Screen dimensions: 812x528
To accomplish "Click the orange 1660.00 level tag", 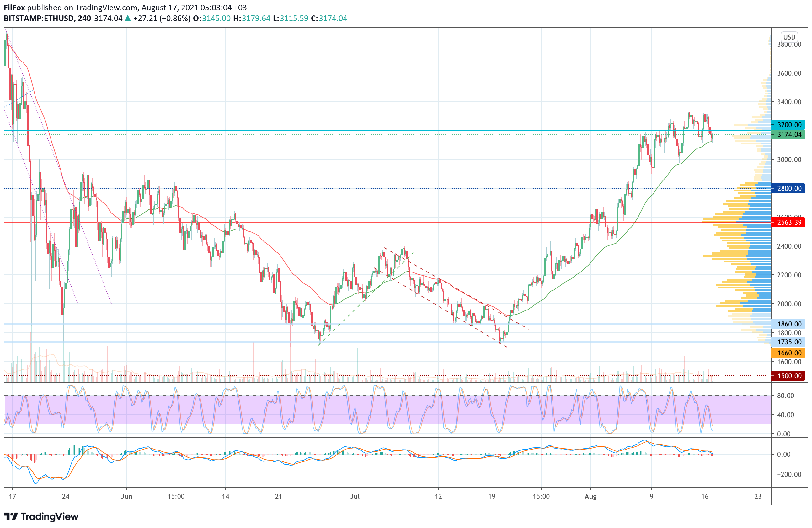I will coord(788,353).
